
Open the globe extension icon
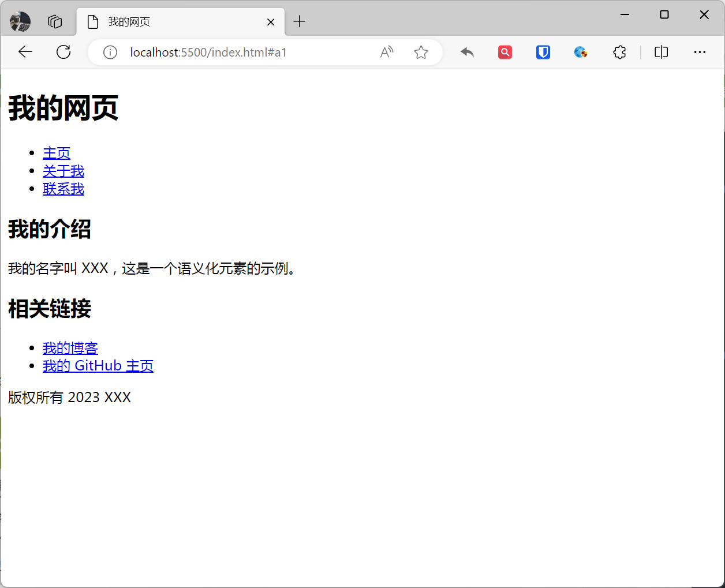point(580,52)
